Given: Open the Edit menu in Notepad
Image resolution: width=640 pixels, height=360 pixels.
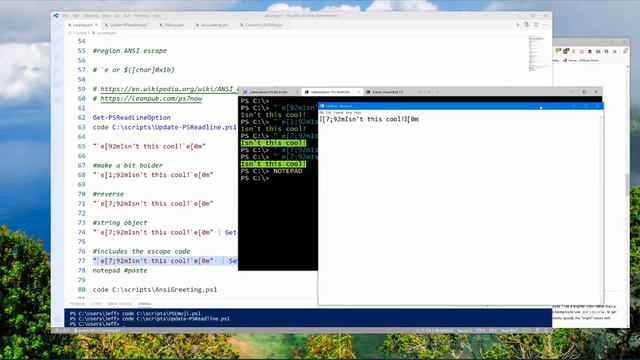Looking at the screenshot, I should point(329,112).
